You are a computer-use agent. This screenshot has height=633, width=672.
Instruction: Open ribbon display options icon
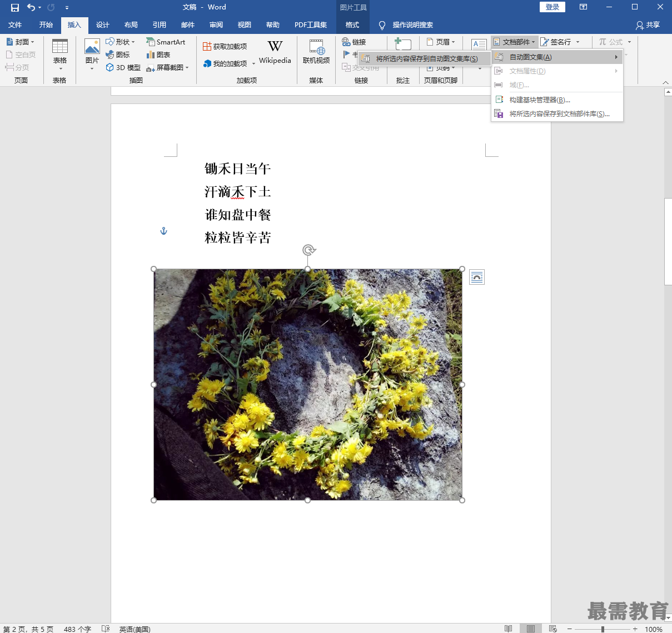coord(583,7)
